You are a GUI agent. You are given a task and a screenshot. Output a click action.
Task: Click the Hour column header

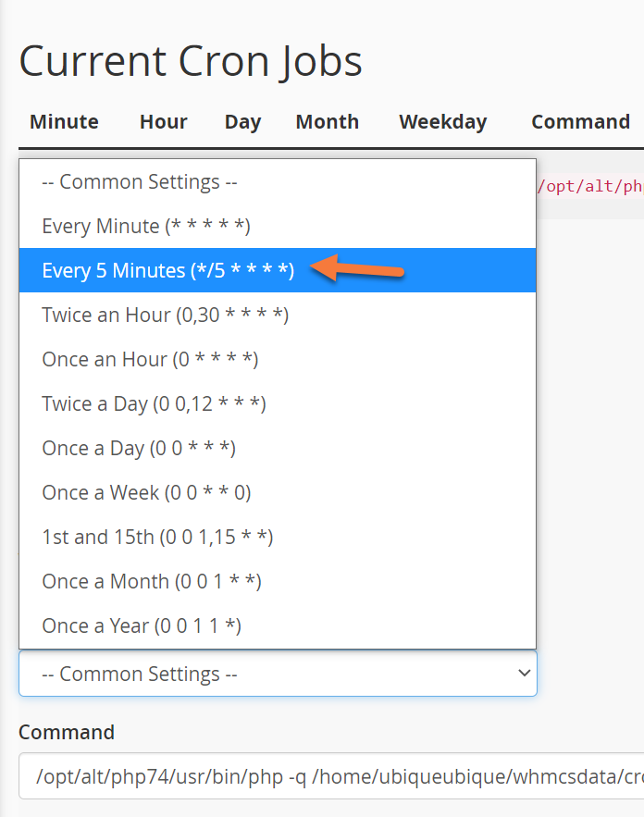[164, 121]
